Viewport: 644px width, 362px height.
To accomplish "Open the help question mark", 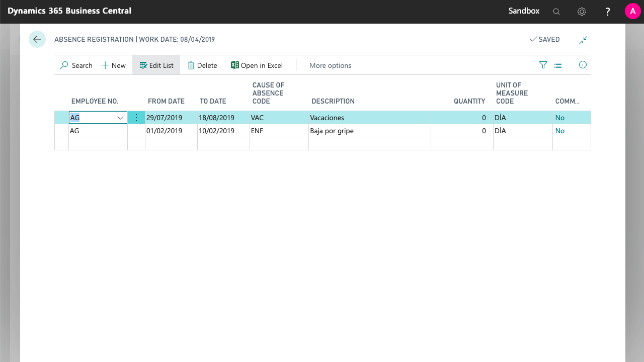I will tap(608, 12).
